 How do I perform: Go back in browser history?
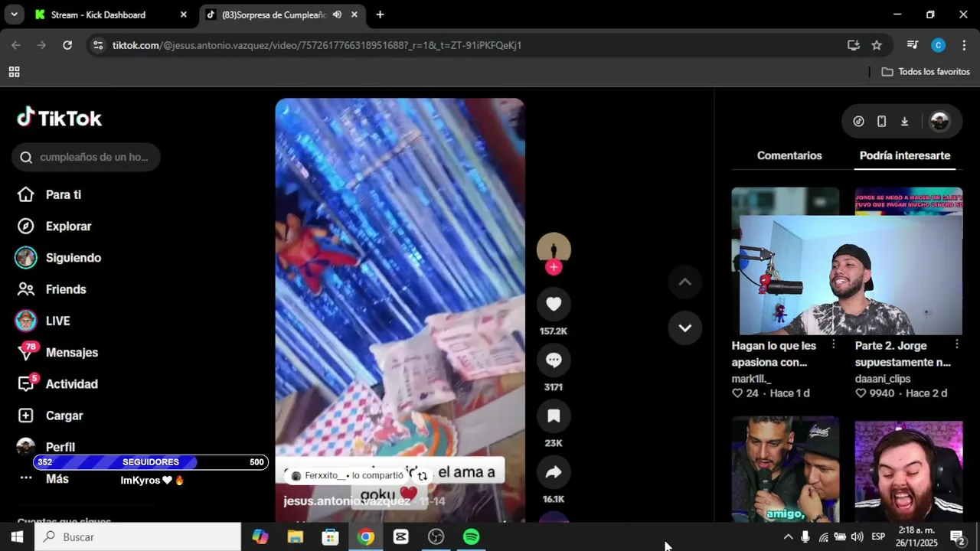(16, 45)
